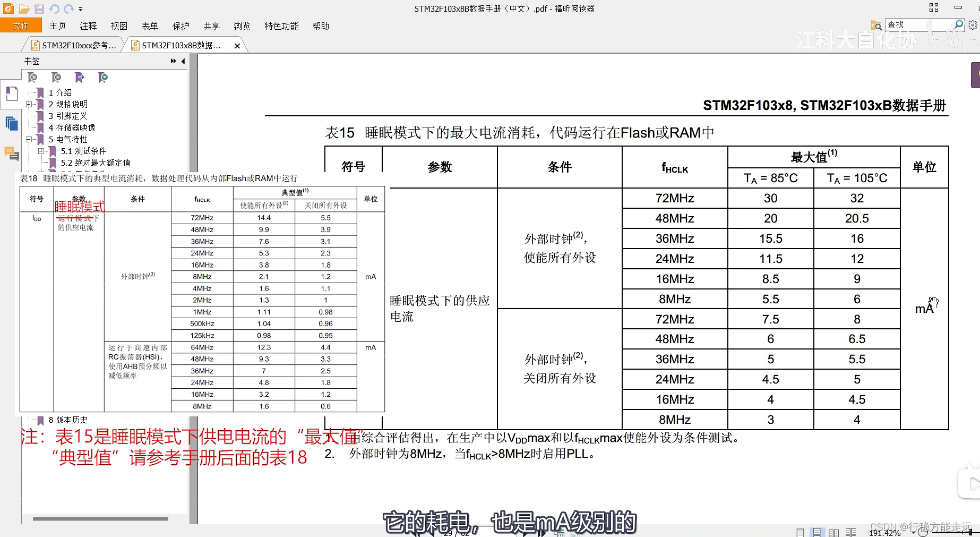The height and width of the screenshot is (537, 980).
Task: Select bookmark 2 规格说明
Action: coord(68,104)
